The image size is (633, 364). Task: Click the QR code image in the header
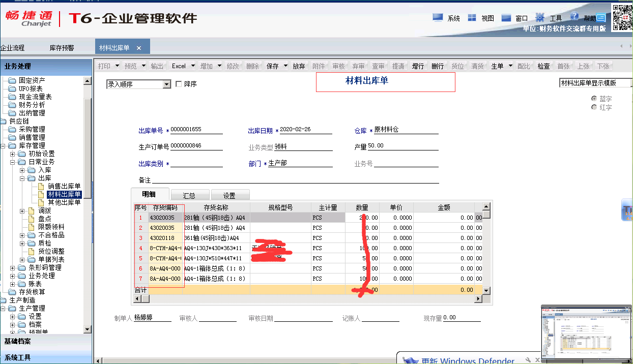click(622, 17)
